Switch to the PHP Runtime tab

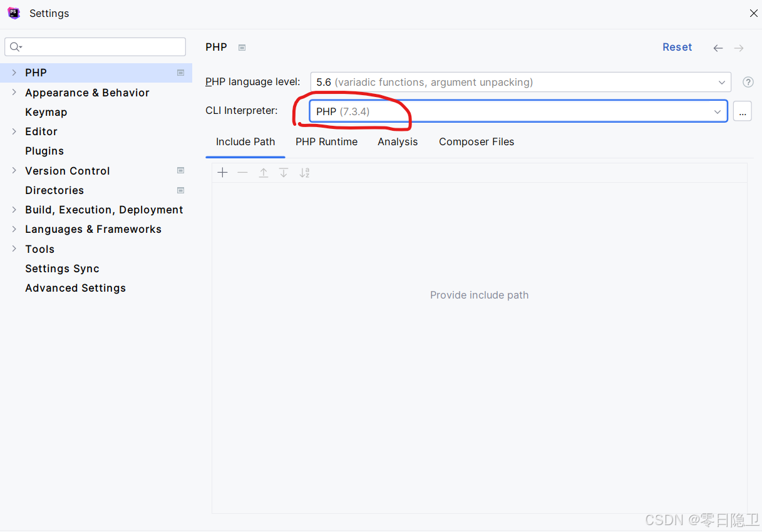[x=327, y=142]
